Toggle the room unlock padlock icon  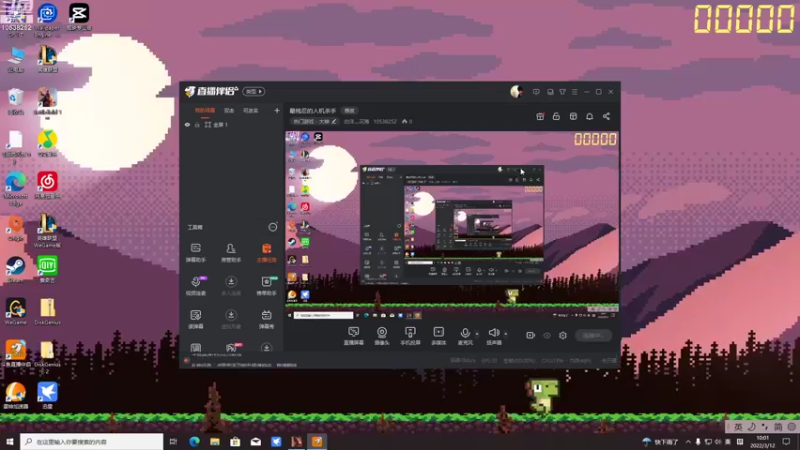556,116
